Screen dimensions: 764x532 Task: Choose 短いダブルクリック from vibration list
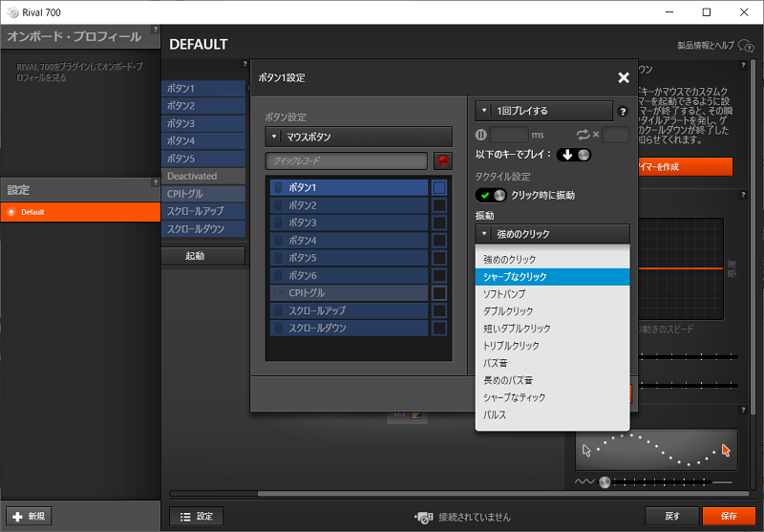(553, 329)
